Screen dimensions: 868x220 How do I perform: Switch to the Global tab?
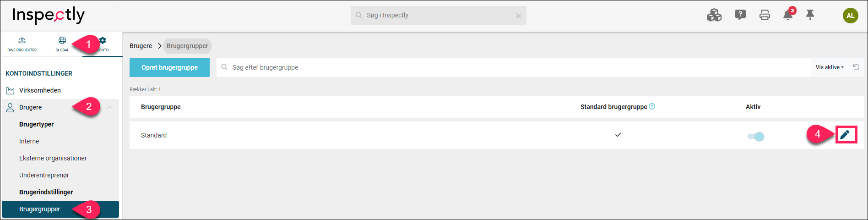[x=62, y=44]
